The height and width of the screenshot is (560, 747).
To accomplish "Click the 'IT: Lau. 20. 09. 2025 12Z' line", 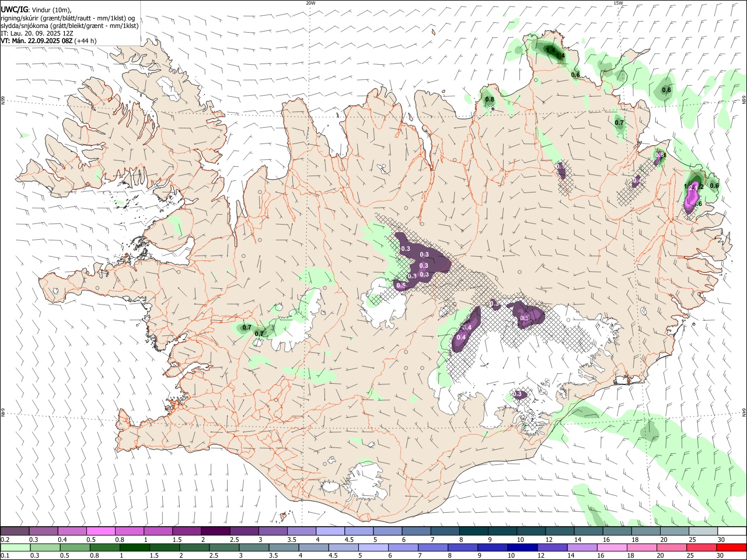I will (x=37, y=33).
